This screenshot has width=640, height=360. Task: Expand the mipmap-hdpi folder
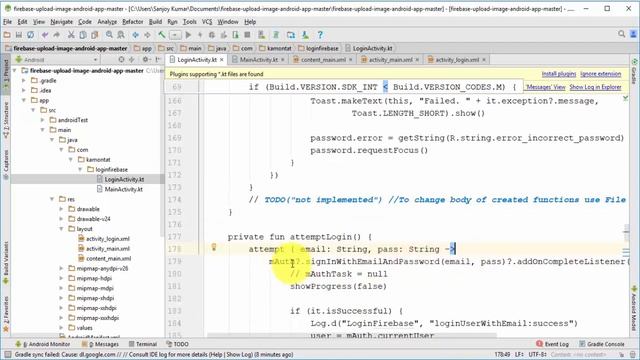(x=62, y=278)
